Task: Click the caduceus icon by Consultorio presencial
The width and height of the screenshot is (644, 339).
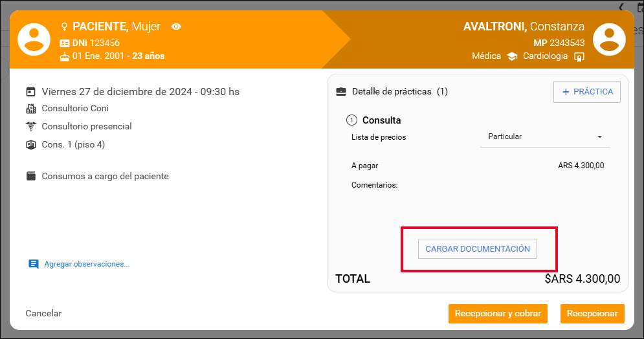Action: coord(31,126)
